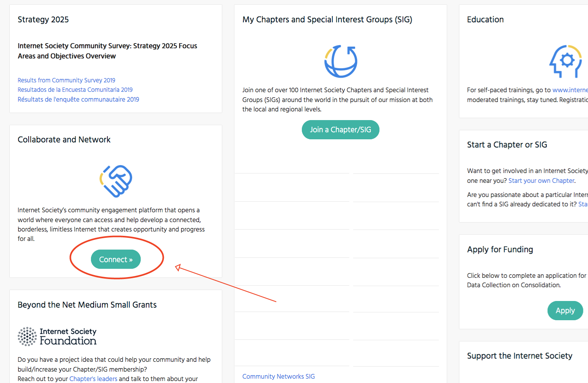Click the Start a Chapter or SIG heading

point(507,145)
